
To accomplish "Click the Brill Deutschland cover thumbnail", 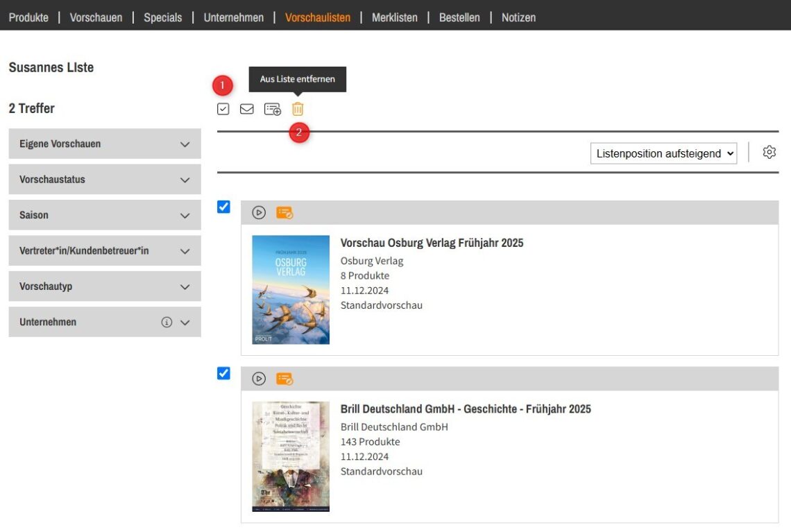I will (291, 456).
